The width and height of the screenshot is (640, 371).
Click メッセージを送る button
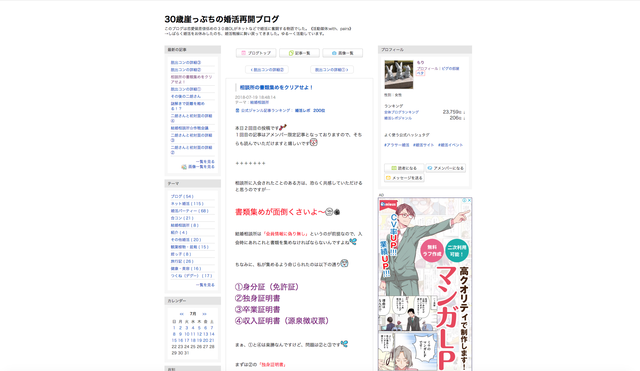(404, 178)
